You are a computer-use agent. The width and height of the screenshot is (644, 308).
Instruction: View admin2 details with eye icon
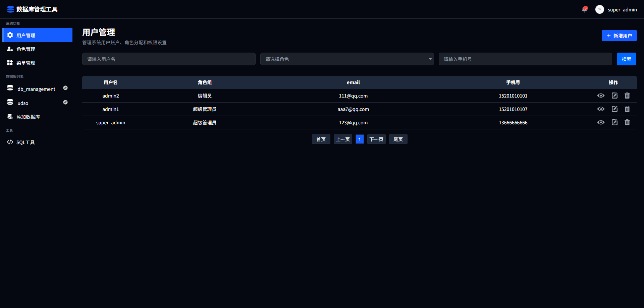click(601, 96)
